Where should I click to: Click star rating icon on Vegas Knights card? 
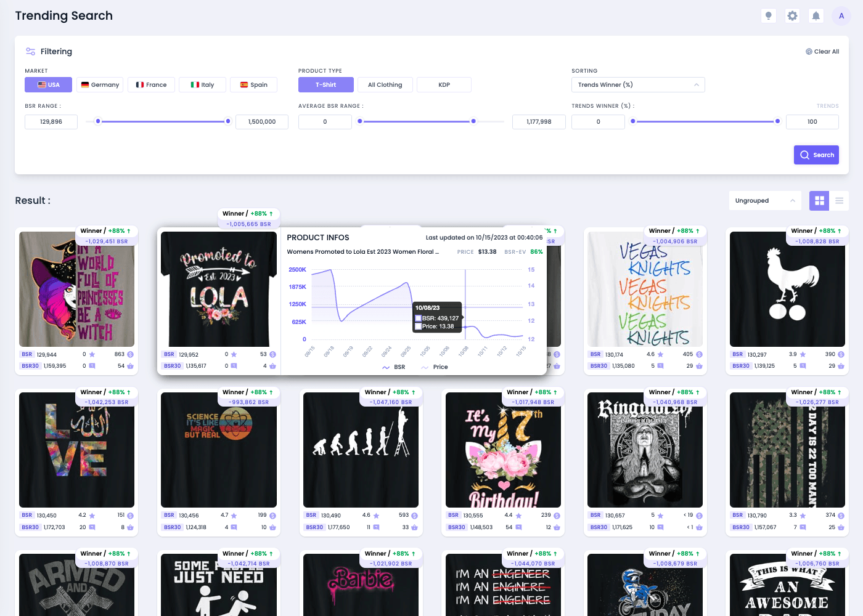pyautogui.click(x=660, y=355)
